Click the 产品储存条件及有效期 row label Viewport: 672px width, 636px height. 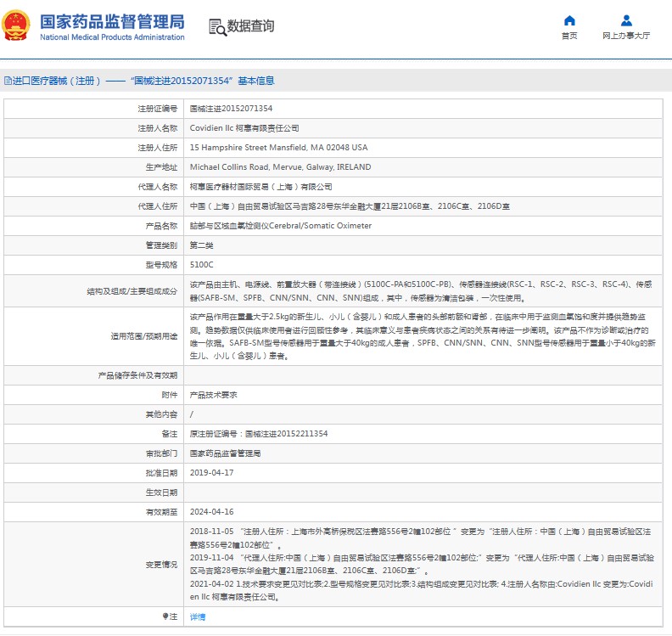(x=137, y=375)
